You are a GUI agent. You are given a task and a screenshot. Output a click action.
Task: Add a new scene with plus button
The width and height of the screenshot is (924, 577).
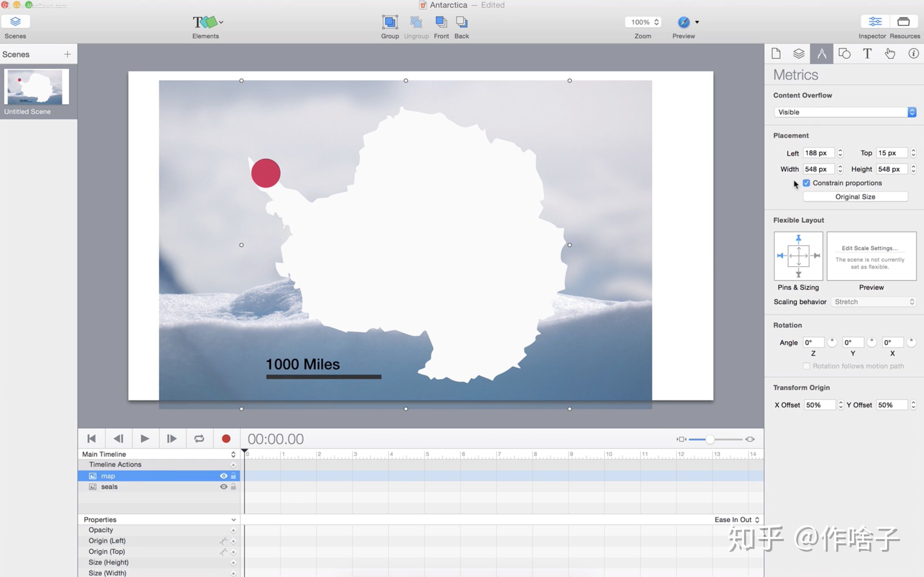tap(68, 54)
